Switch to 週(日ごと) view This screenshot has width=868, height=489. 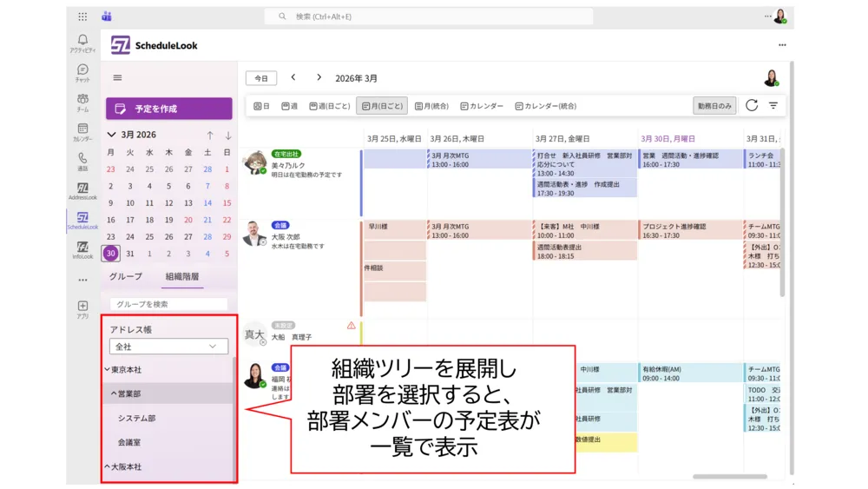click(x=330, y=106)
